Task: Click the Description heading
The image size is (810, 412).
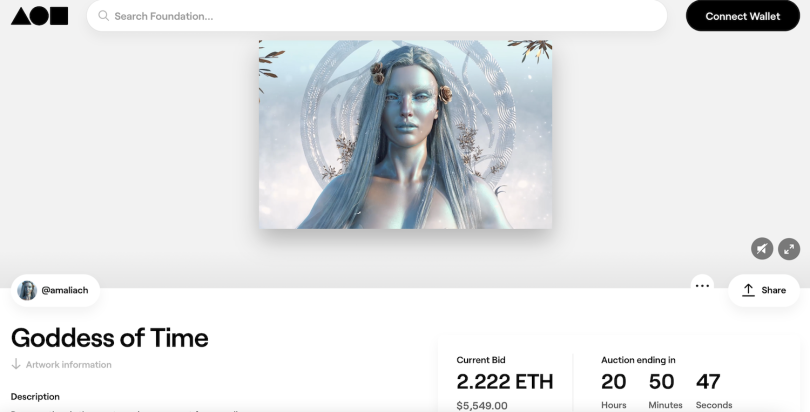Action: click(x=35, y=397)
